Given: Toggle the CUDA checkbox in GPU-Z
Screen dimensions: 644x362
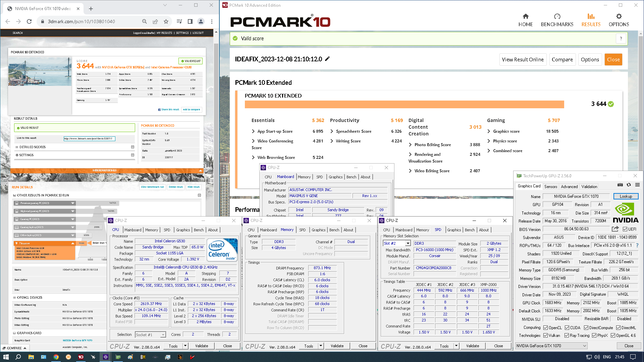Looking at the screenshot, I should click(567, 328).
